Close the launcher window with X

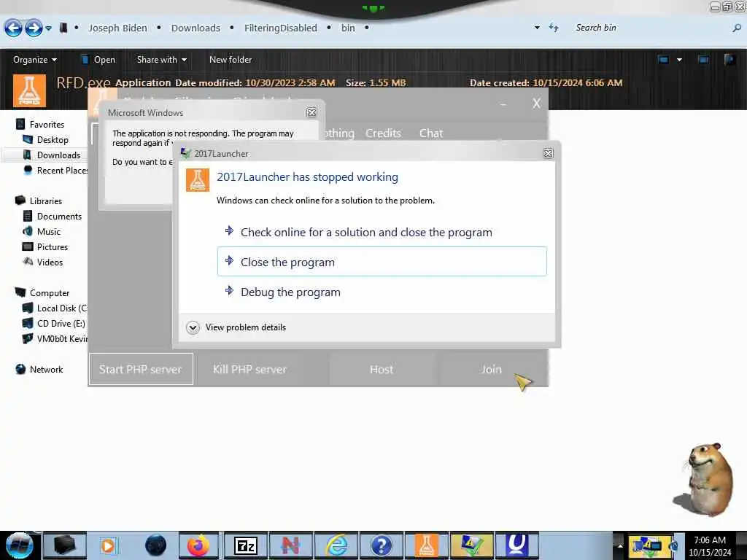coord(536,104)
